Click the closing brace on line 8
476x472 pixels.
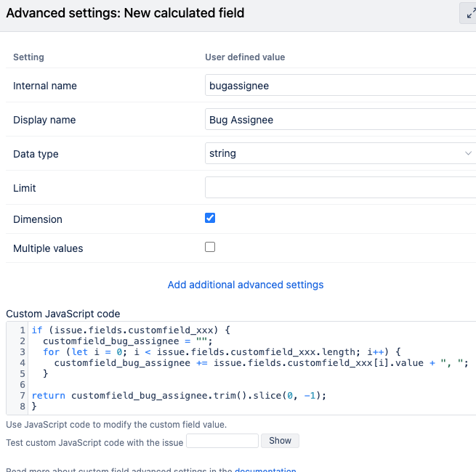pos(34,406)
